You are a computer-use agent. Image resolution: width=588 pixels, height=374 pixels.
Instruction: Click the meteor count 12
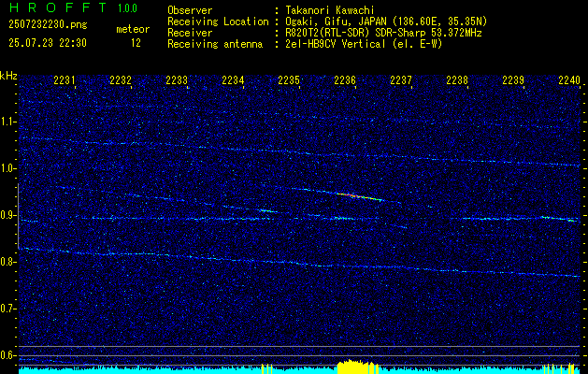point(136,43)
